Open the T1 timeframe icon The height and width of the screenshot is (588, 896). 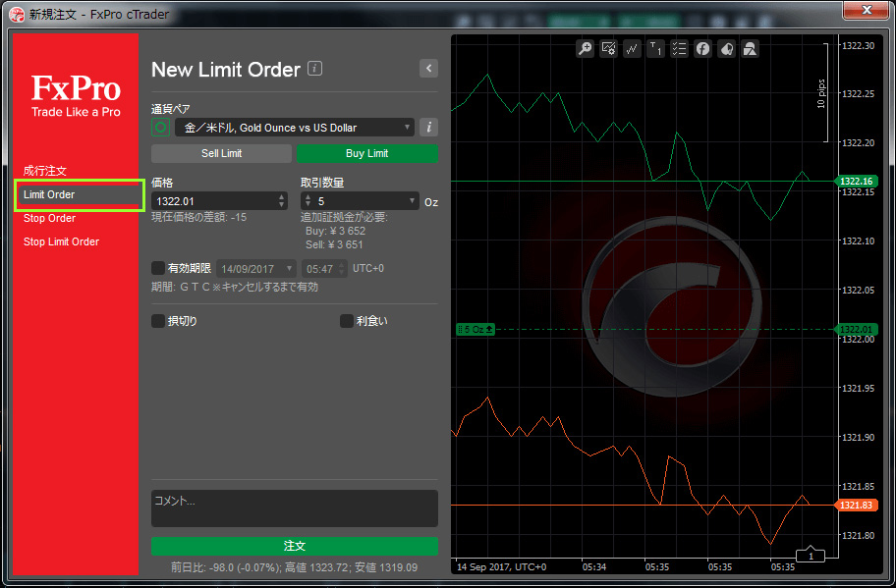pyautogui.click(x=655, y=48)
